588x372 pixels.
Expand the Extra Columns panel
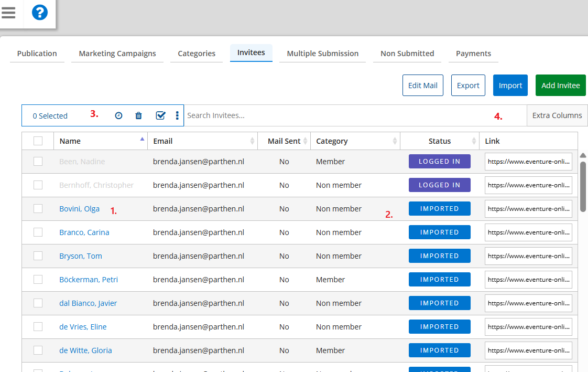[x=557, y=115]
